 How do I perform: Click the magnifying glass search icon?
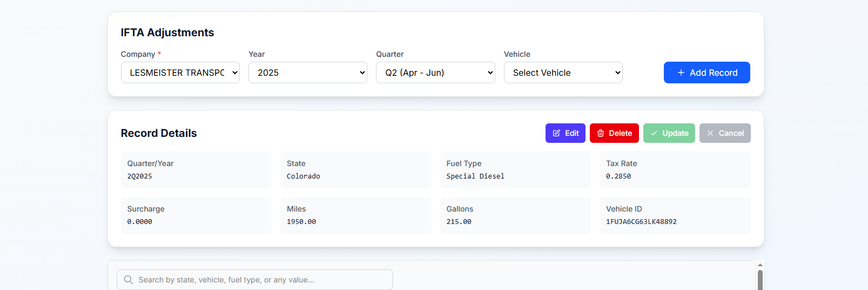pos(129,280)
